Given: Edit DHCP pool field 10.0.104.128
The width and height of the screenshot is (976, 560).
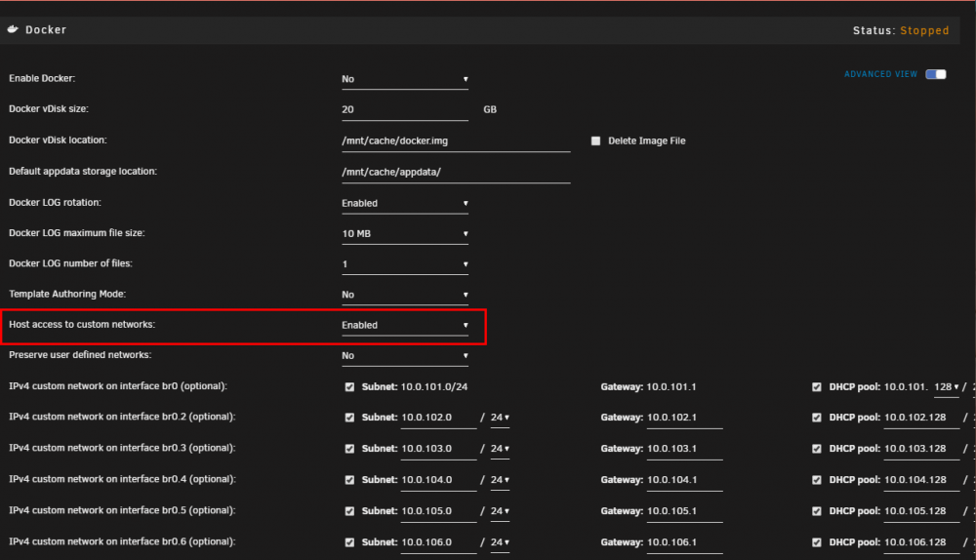Looking at the screenshot, I should pyautogui.click(x=922, y=480).
